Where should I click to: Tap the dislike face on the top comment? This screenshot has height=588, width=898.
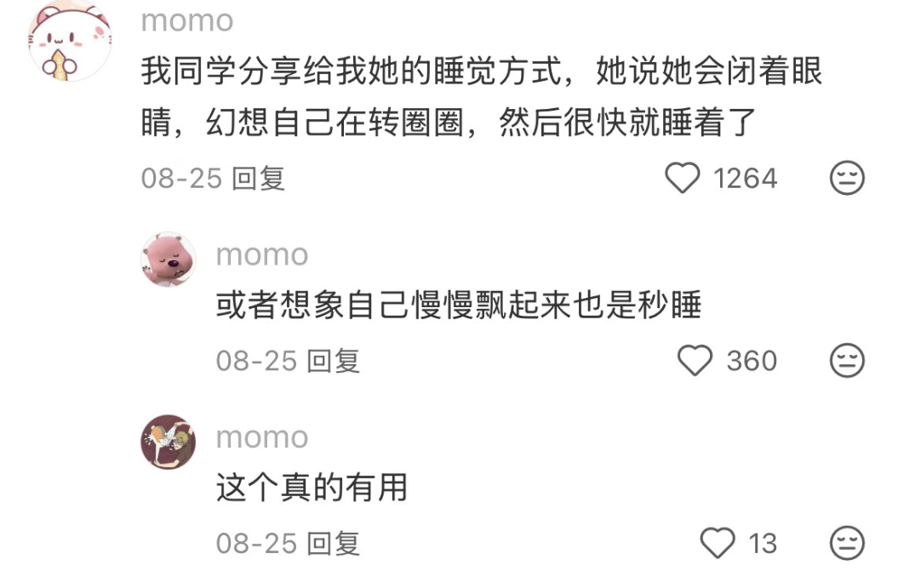(847, 178)
